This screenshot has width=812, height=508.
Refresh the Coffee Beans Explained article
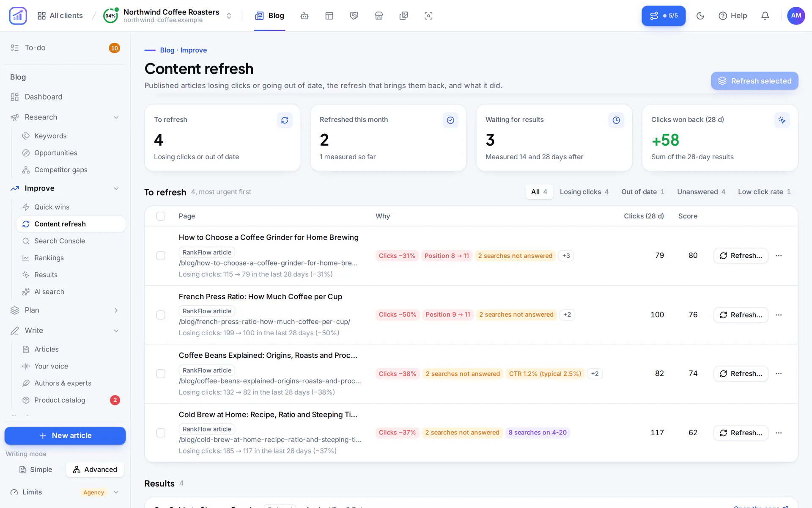coord(741,374)
